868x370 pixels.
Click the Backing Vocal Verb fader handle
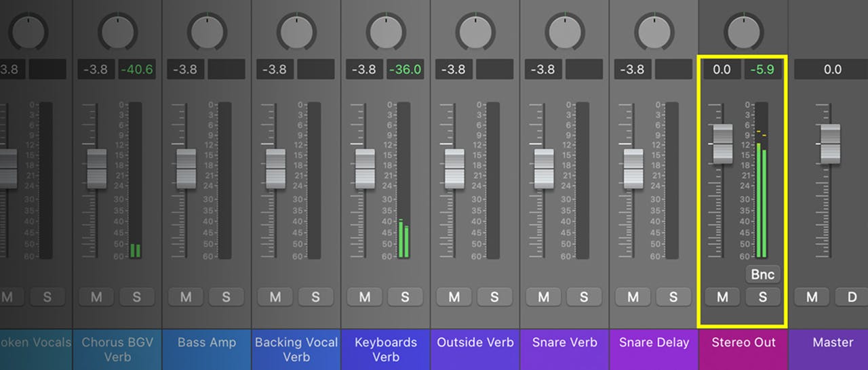point(275,168)
